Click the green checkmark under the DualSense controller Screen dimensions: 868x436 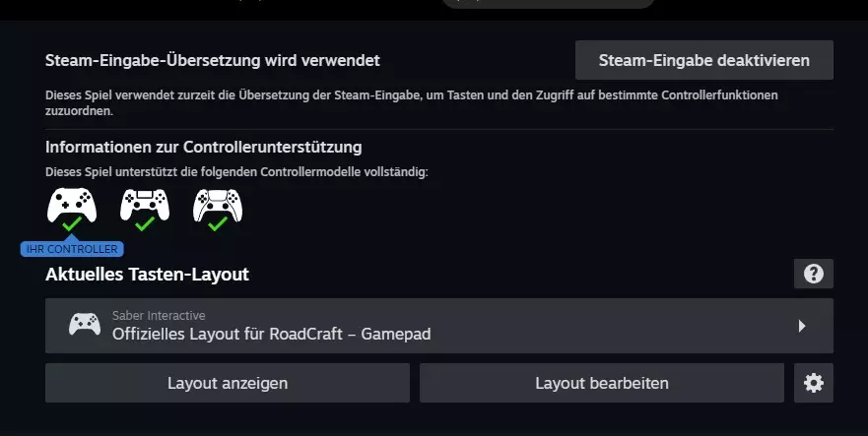click(218, 224)
